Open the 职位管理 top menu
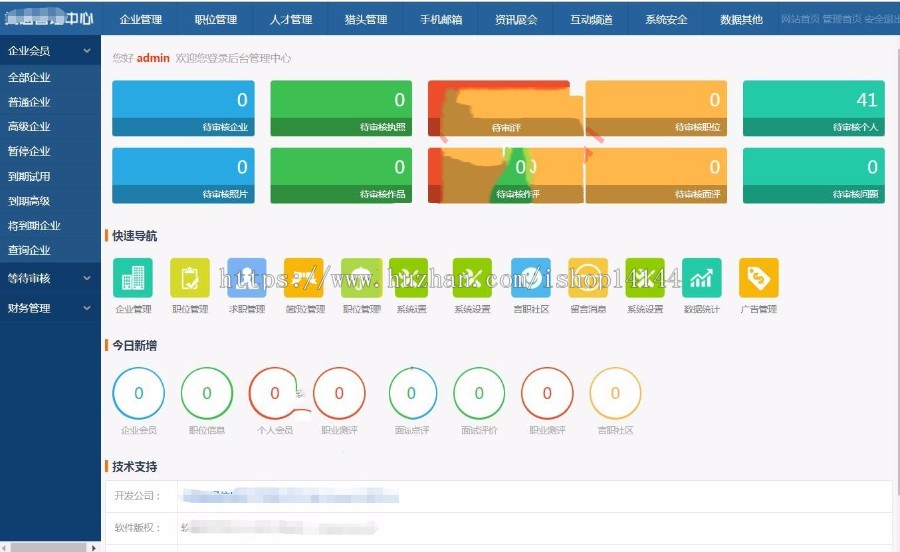Screen dimensions: 900x552 [216, 20]
